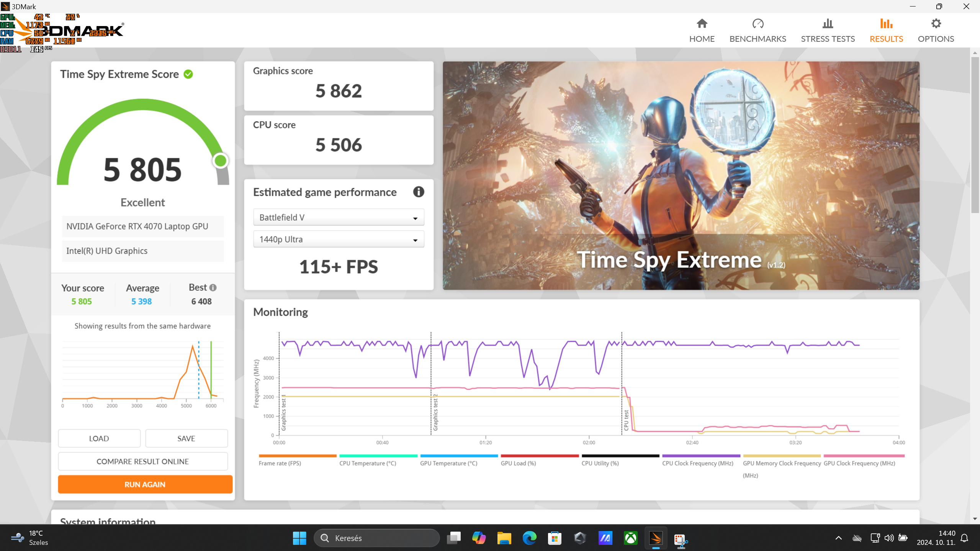980x551 pixels.
Task: Toggle the CPU Clock Frequency legend
Action: [x=701, y=460]
